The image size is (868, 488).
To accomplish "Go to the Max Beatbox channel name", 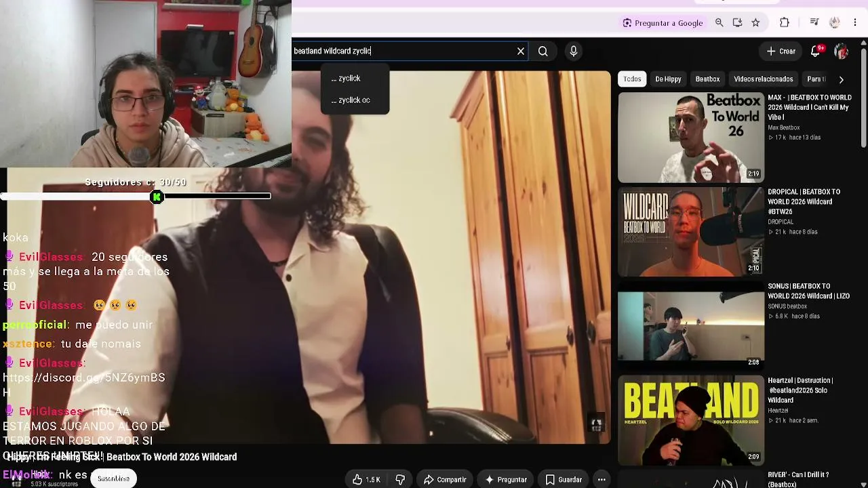I will (784, 127).
